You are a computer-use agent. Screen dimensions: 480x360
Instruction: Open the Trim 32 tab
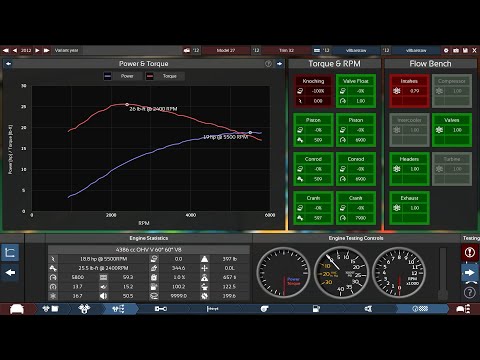pos(286,50)
